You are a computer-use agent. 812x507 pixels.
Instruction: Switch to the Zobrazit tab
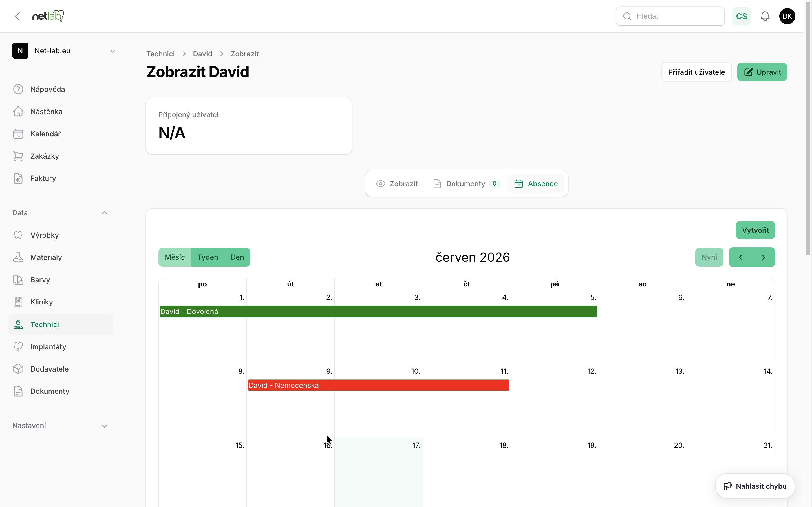pos(397,184)
